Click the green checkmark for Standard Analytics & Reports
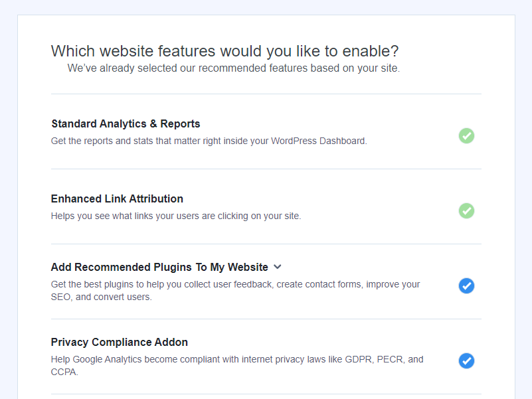Image resolution: width=532 pixels, height=399 pixels. point(466,135)
